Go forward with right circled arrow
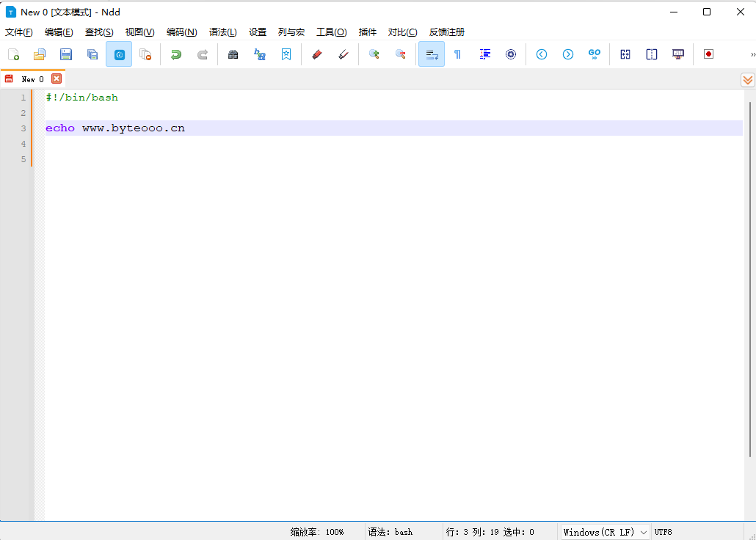 pyautogui.click(x=568, y=54)
